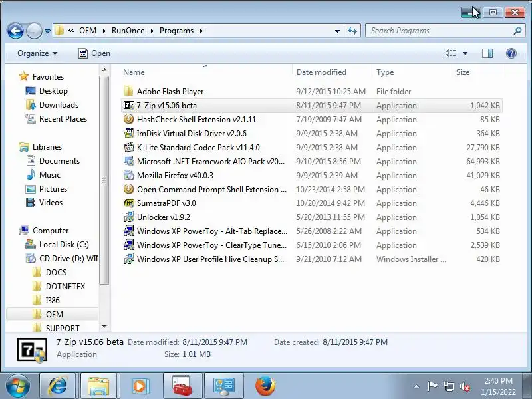
Task: Open the Pictures library
Action: (x=53, y=189)
